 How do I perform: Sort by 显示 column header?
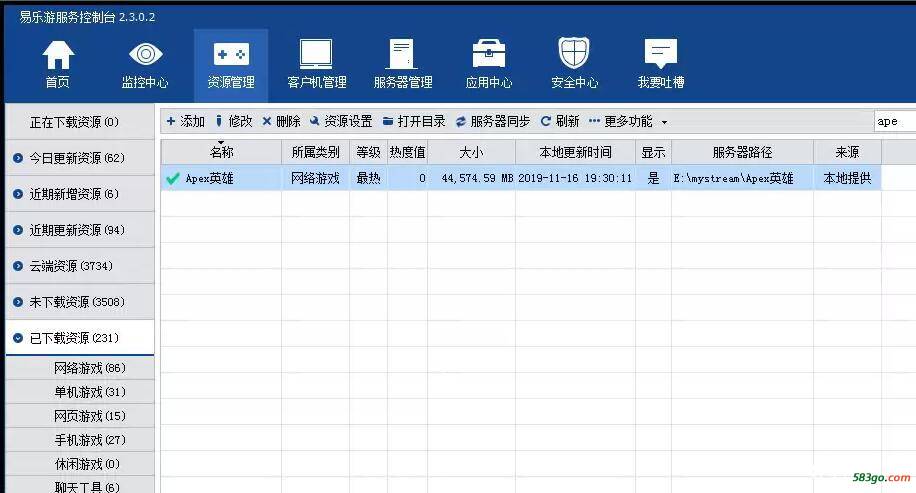(653, 152)
